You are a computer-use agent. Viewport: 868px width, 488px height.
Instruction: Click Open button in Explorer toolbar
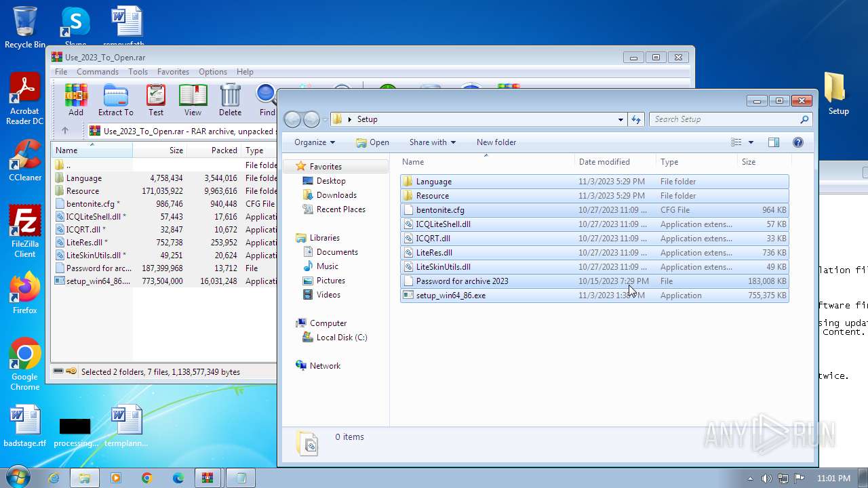point(372,142)
